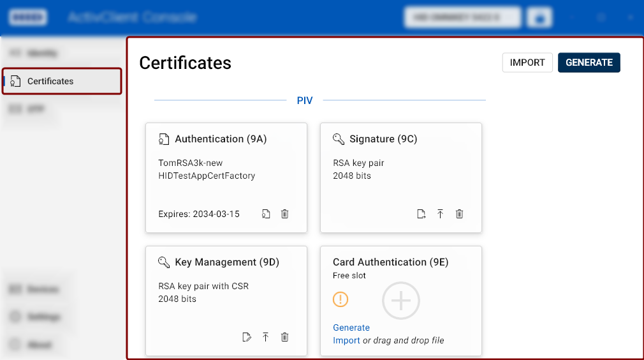Click upload arrow icon in Key Management (9D)
This screenshot has height=360, width=644.
pyautogui.click(x=266, y=337)
